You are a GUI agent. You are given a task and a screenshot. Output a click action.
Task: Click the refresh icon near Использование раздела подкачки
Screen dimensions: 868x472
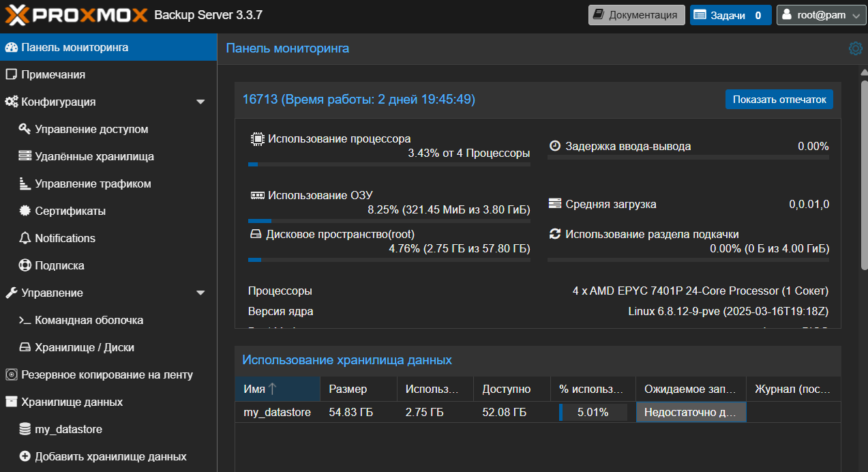(x=555, y=234)
